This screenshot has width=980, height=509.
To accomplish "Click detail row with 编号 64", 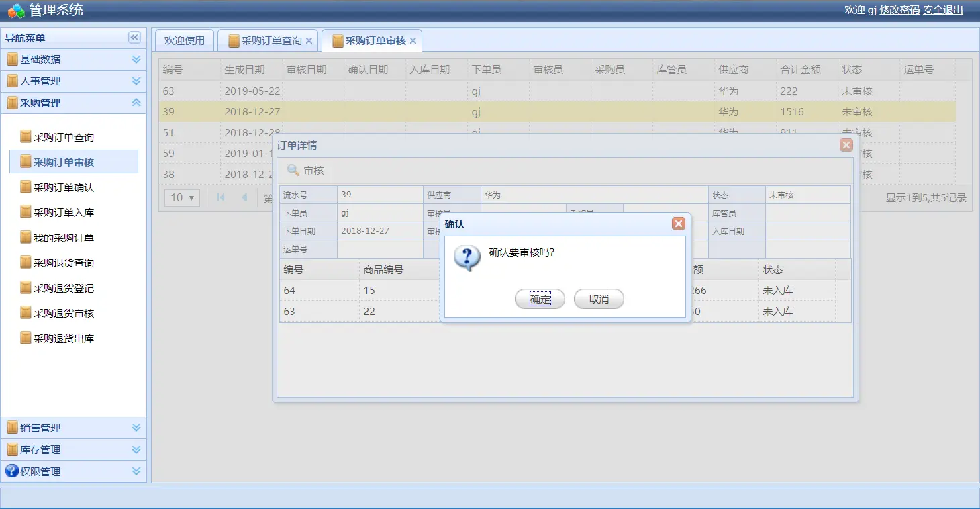I will click(558, 290).
